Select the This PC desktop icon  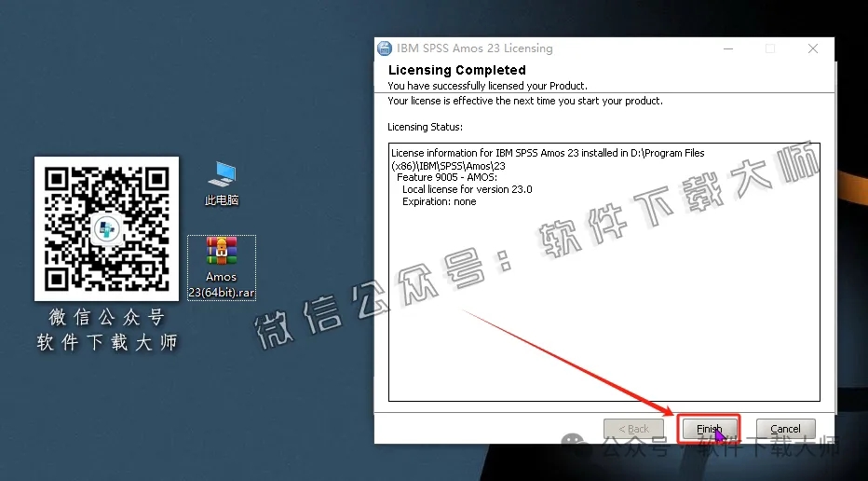point(222,184)
